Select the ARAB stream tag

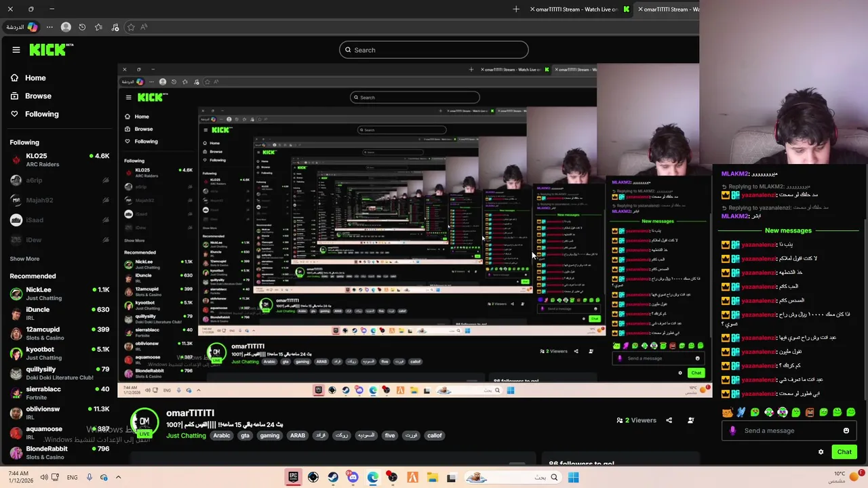pyautogui.click(x=298, y=436)
